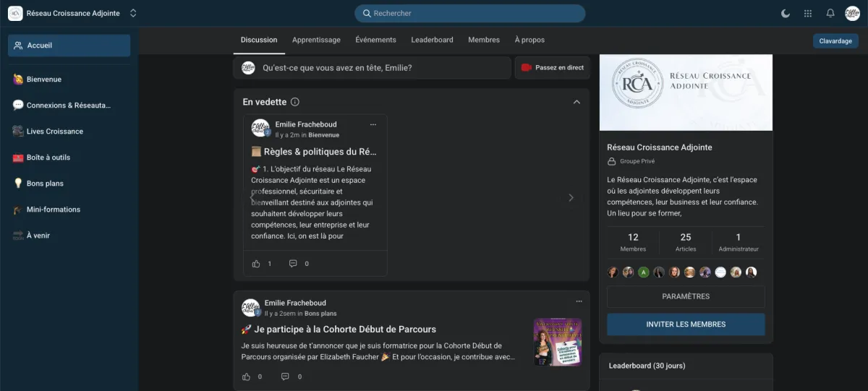Switch to Événements tab
The image size is (868, 391).
tap(375, 40)
